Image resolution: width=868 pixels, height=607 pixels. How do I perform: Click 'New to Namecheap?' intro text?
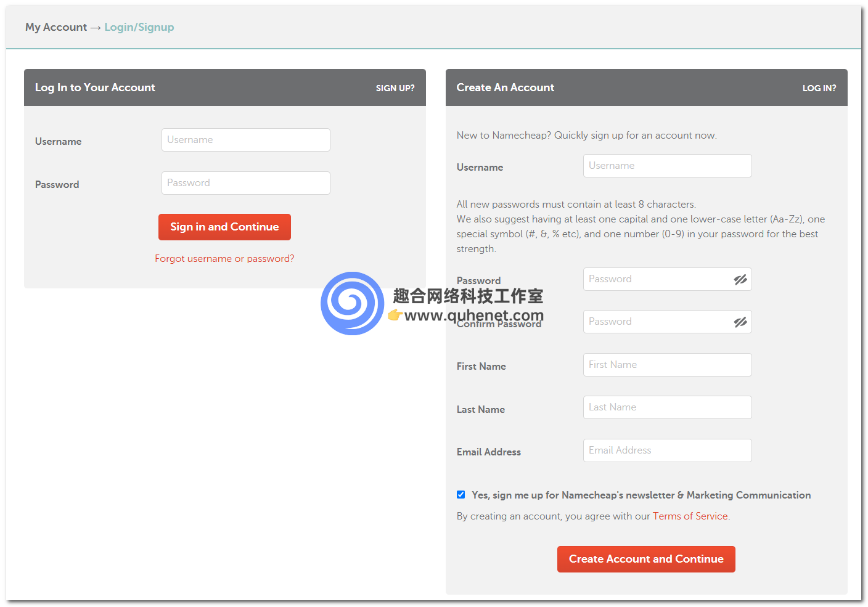tap(586, 135)
